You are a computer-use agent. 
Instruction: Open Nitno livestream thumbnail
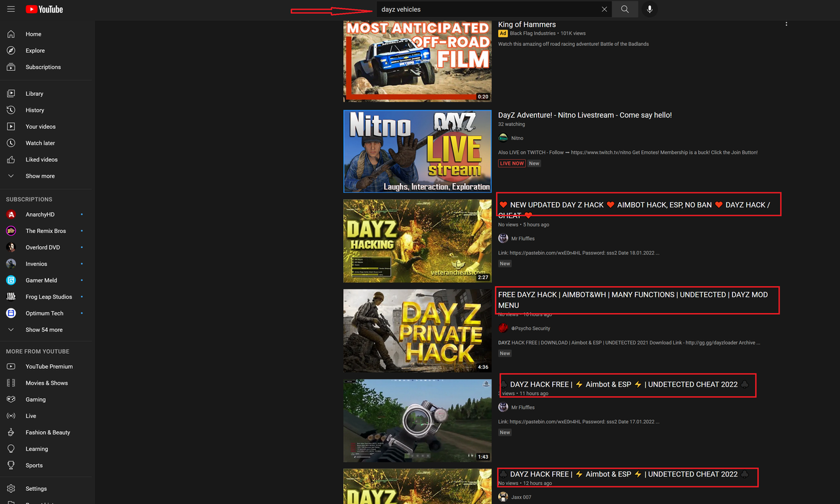coord(417,151)
